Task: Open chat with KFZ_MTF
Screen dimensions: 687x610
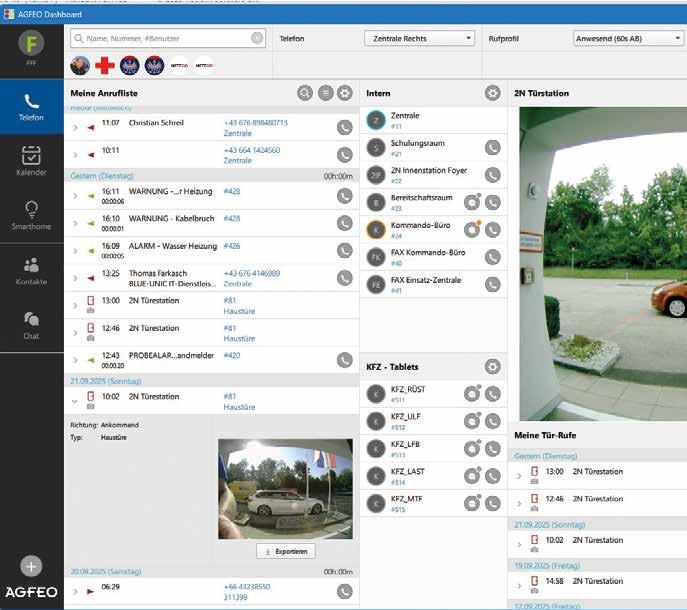Action: click(472, 504)
